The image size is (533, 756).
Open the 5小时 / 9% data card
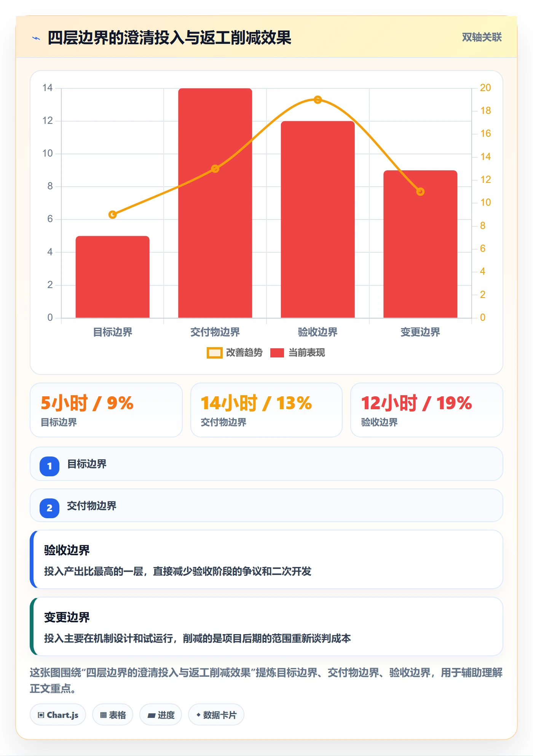(x=106, y=410)
